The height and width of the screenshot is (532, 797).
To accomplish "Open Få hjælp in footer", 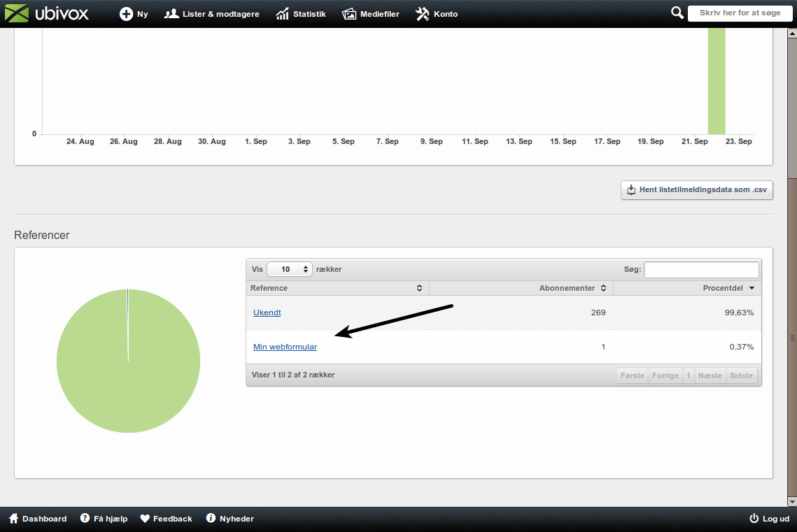I will (x=104, y=518).
